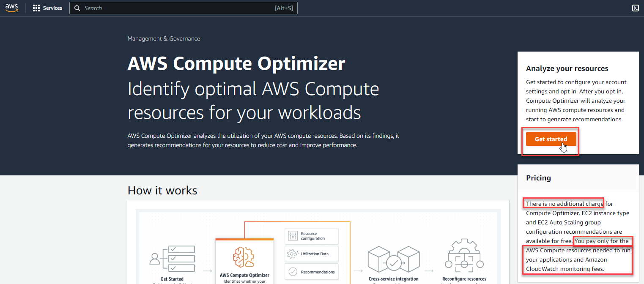This screenshot has height=284, width=644.
Task: Open the Services grid menu
Action: [47, 8]
